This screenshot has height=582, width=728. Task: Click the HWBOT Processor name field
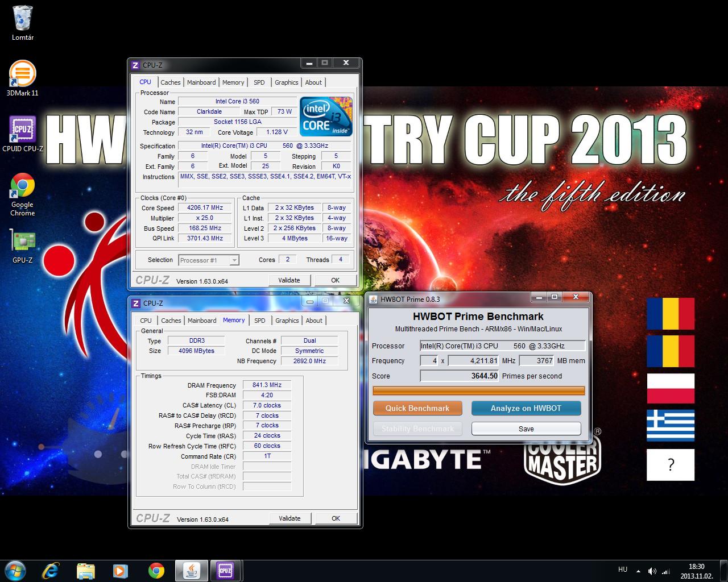tap(503, 346)
